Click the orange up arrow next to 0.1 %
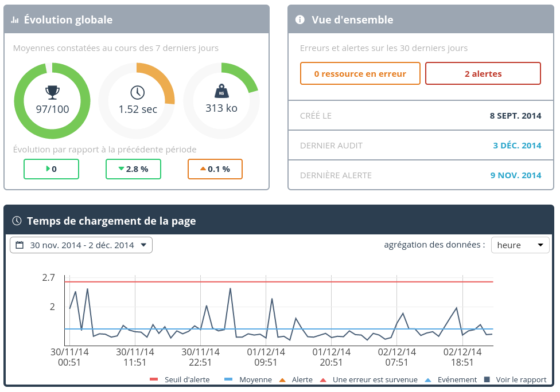This screenshot has width=560, height=392. (x=203, y=168)
